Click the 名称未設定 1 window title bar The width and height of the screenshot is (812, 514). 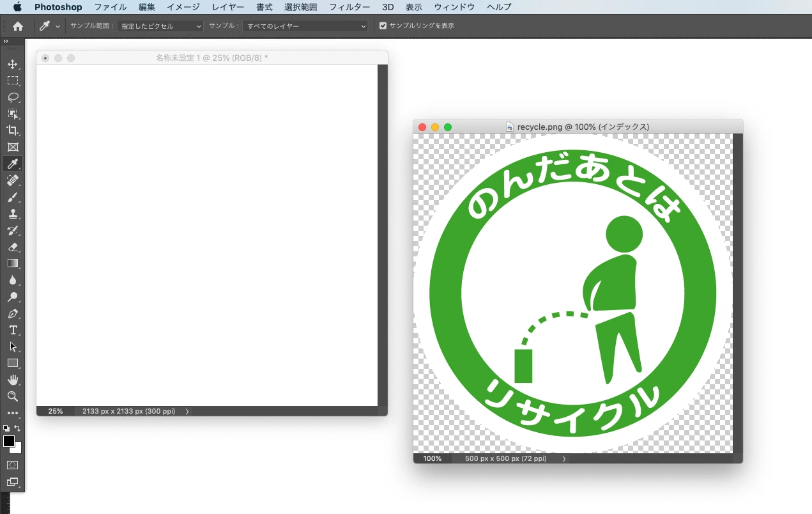click(212, 58)
